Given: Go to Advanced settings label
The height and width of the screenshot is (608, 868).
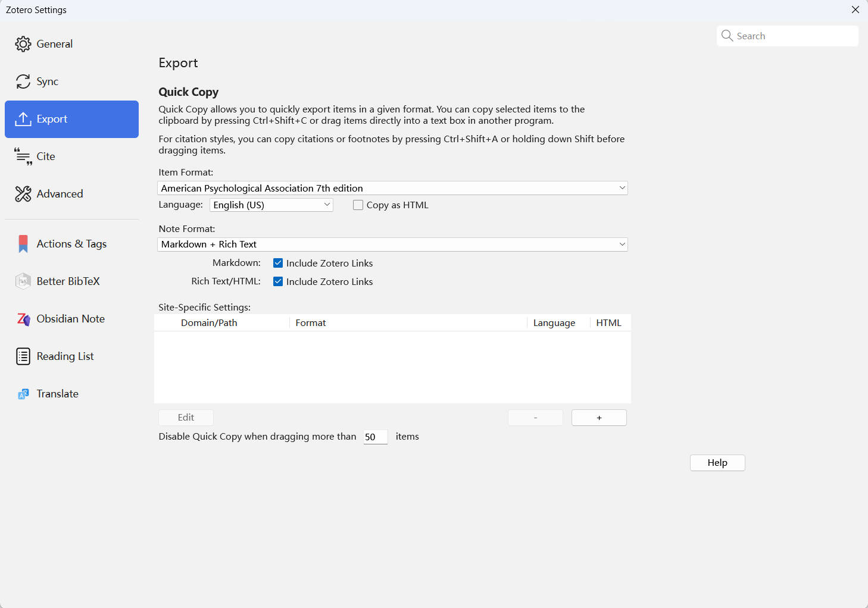Looking at the screenshot, I should point(60,194).
